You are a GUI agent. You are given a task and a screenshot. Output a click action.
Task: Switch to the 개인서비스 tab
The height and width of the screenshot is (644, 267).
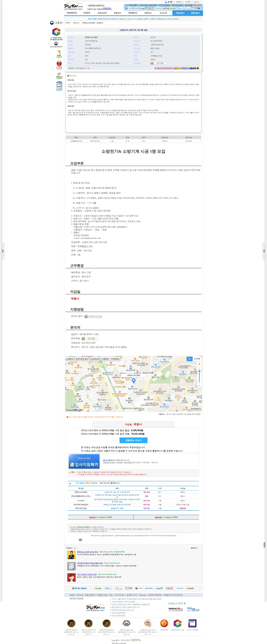click(195, 13)
